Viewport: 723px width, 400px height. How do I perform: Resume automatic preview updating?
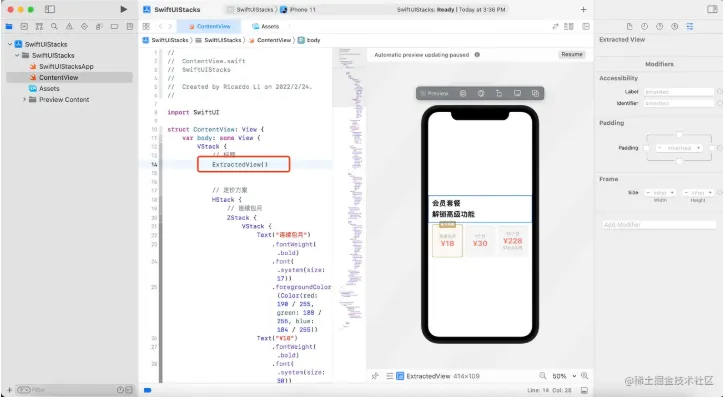572,54
